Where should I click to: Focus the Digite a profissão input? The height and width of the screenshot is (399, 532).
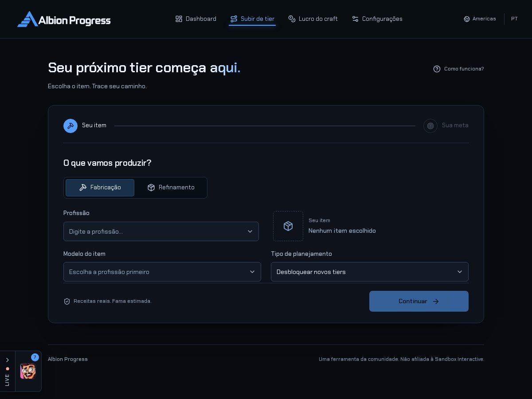click(x=161, y=231)
